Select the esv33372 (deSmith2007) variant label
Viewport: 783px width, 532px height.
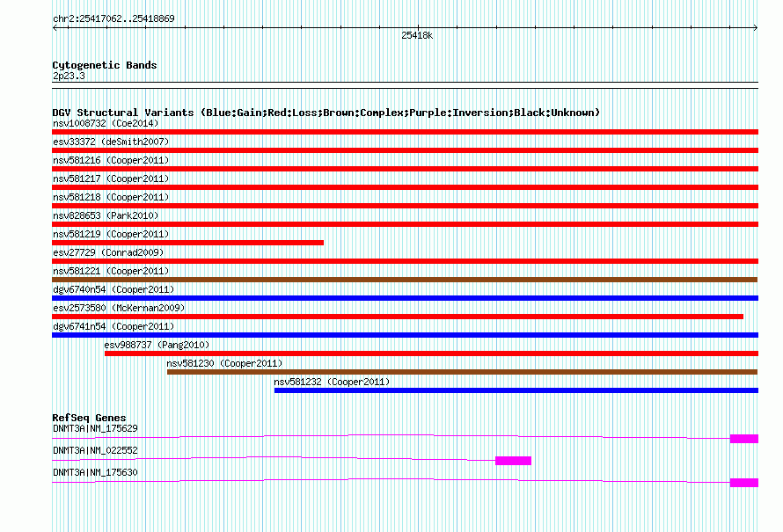[x=111, y=142]
